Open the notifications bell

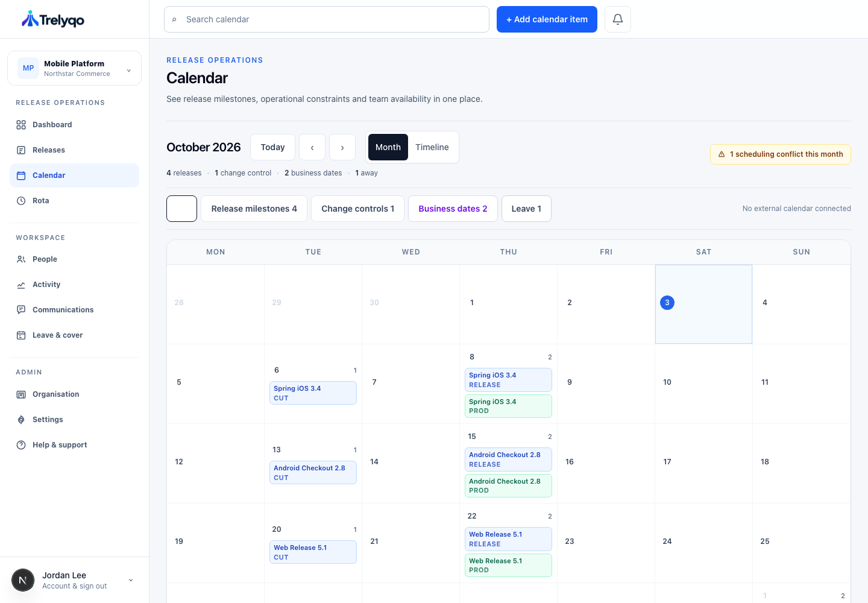pyautogui.click(x=618, y=19)
